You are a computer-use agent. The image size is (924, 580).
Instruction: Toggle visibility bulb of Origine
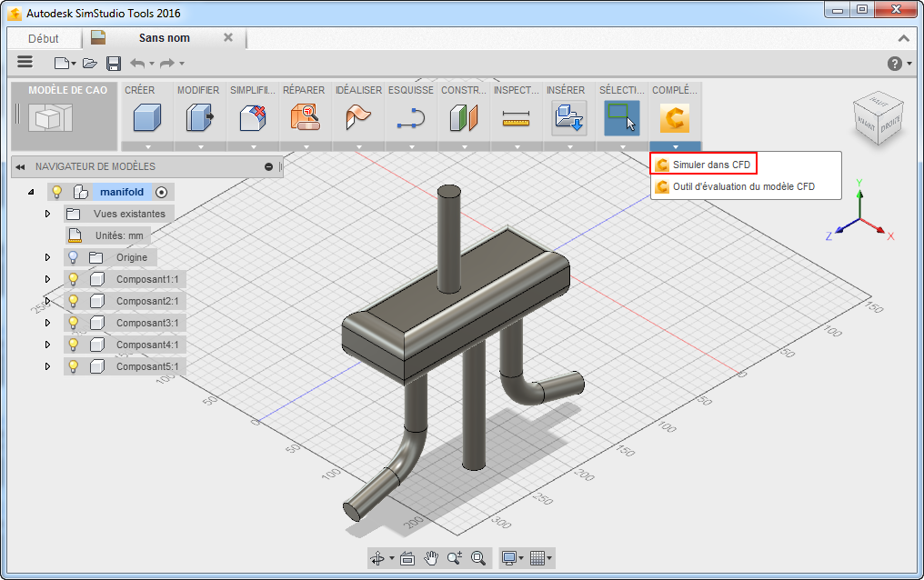[73, 257]
